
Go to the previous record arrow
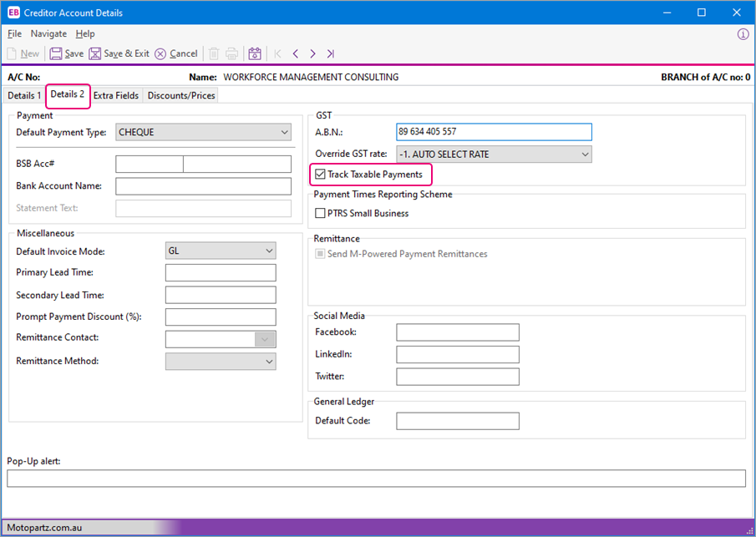[295, 53]
